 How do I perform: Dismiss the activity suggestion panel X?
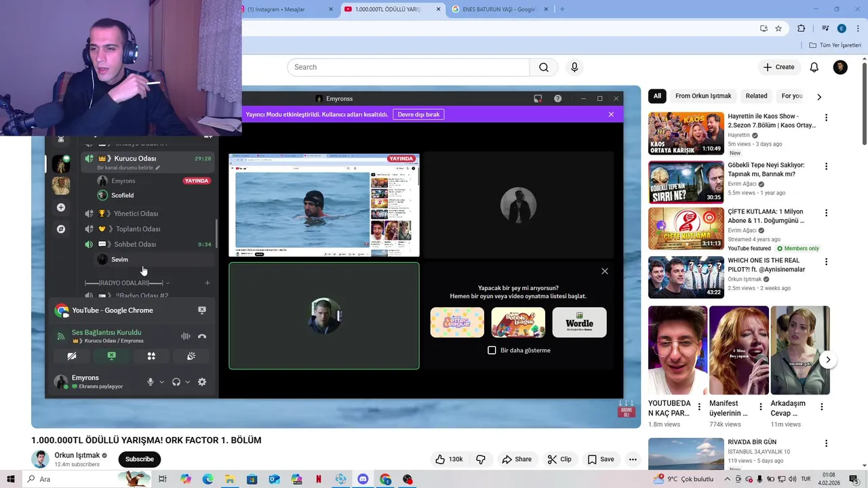(605, 271)
